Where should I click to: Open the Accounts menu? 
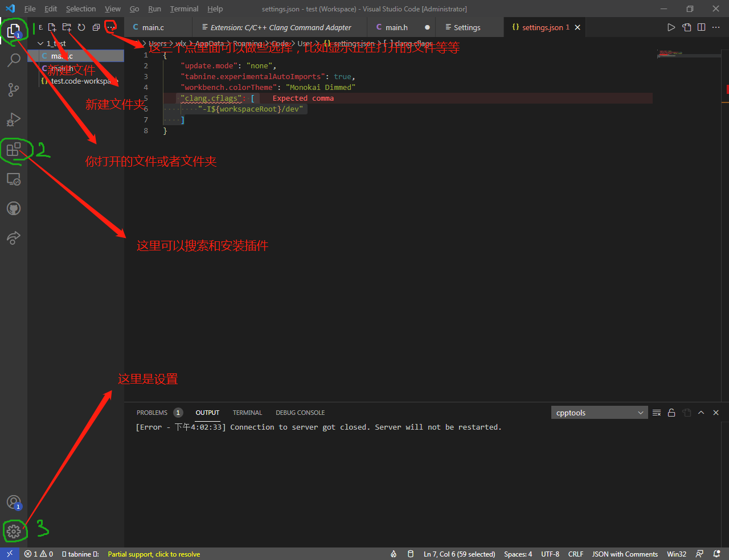tap(14, 502)
